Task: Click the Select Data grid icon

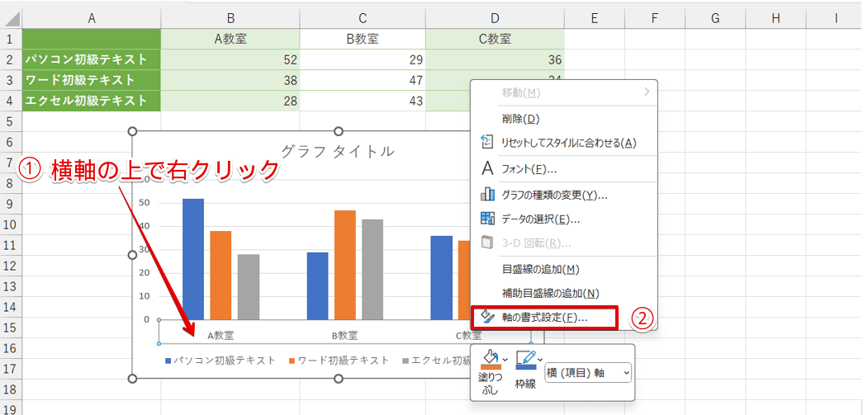Action: (487, 219)
